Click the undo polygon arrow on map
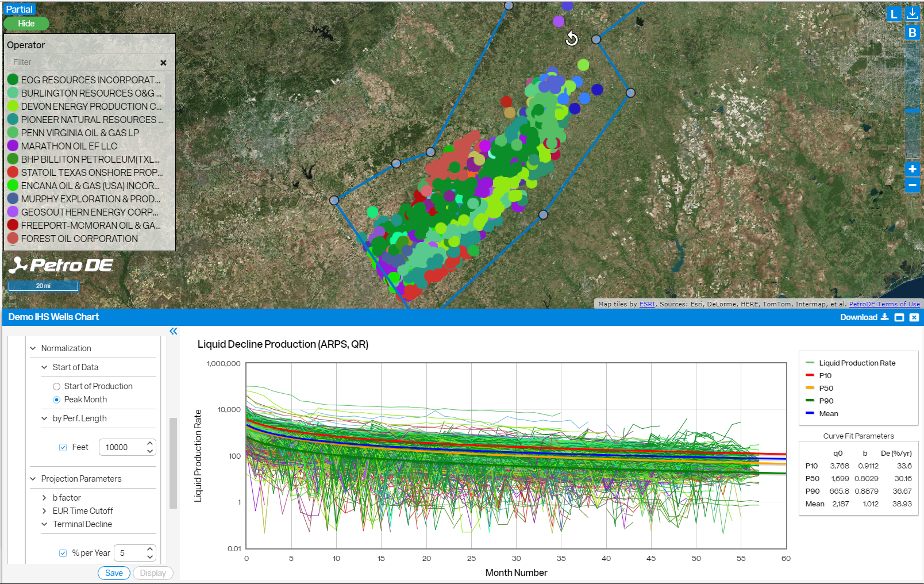924x584 pixels. coord(572,39)
